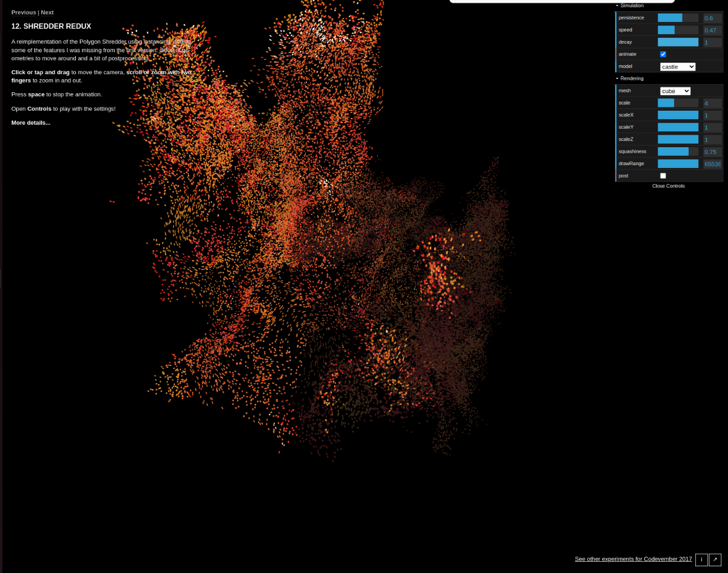Set a new value on the persistence slider

tap(677, 17)
